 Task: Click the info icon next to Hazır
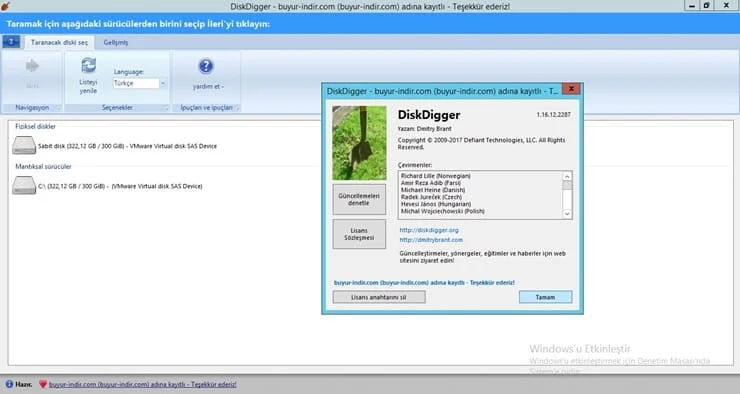click(9, 384)
